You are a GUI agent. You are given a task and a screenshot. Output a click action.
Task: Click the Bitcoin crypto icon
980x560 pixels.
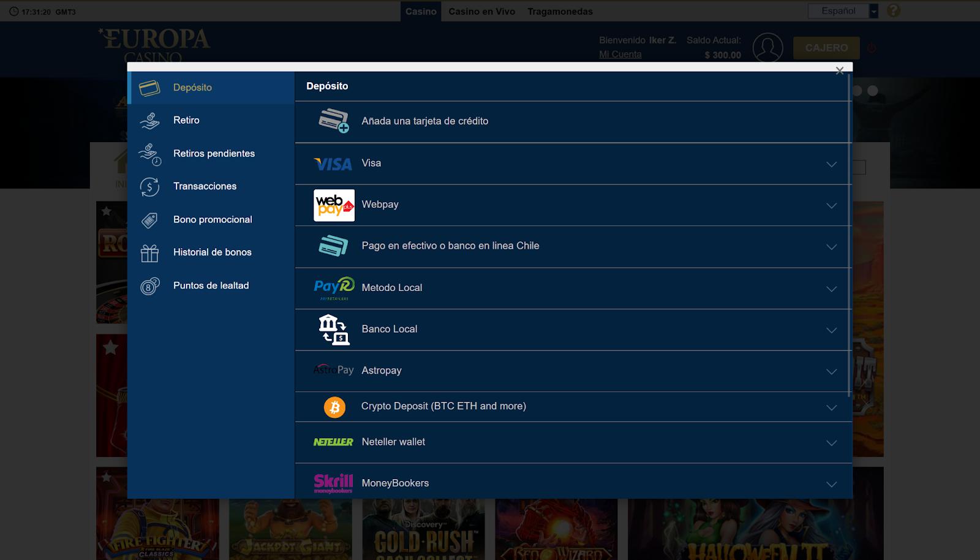334,407
